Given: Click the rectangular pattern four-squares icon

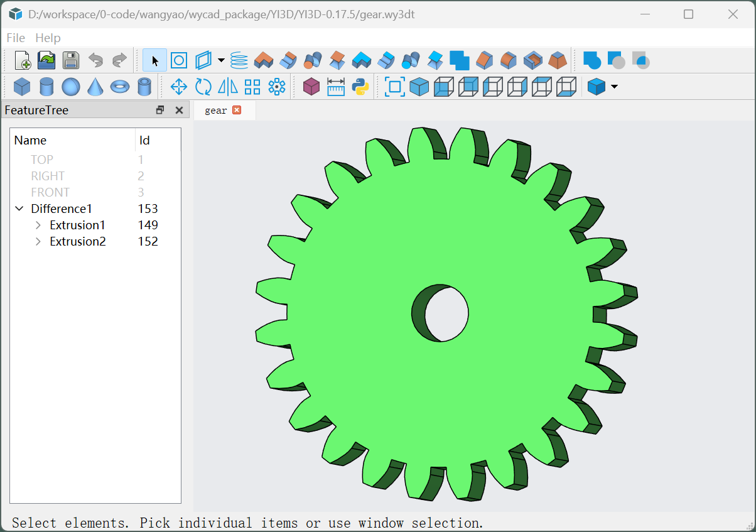Looking at the screenshot, I should [252, 87].
